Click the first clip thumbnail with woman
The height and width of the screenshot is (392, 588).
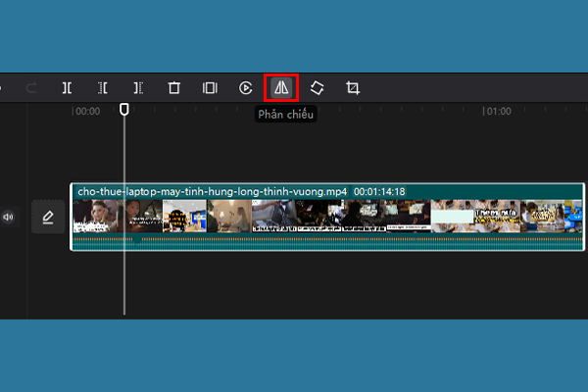click(x=96, y=216)
